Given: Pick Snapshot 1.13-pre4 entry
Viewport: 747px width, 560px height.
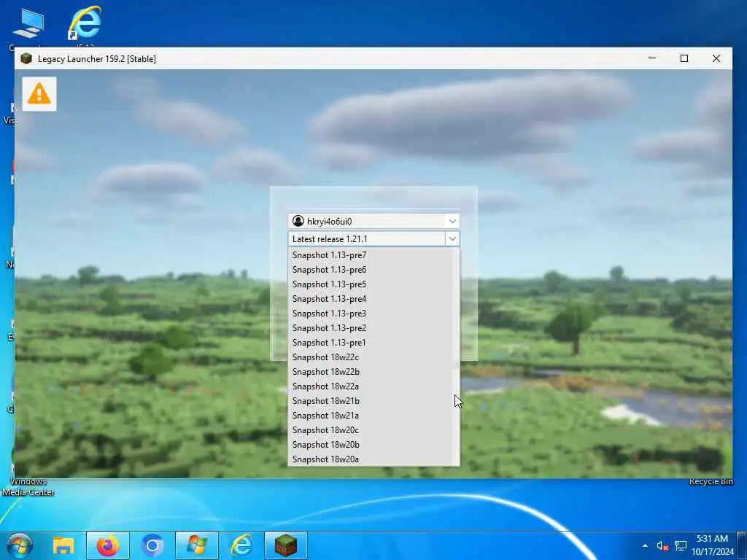Looking at the screenshot, I should pos(370,299).
